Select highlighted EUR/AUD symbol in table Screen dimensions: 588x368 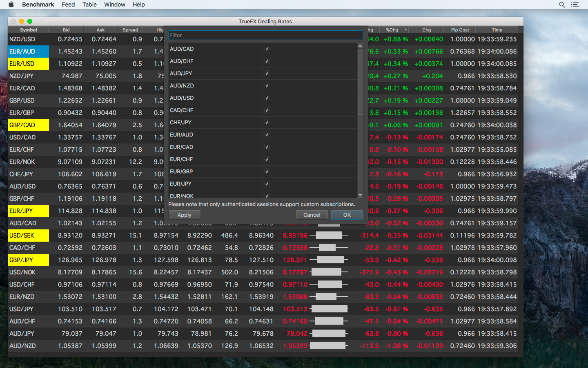[x=29, y=52]
